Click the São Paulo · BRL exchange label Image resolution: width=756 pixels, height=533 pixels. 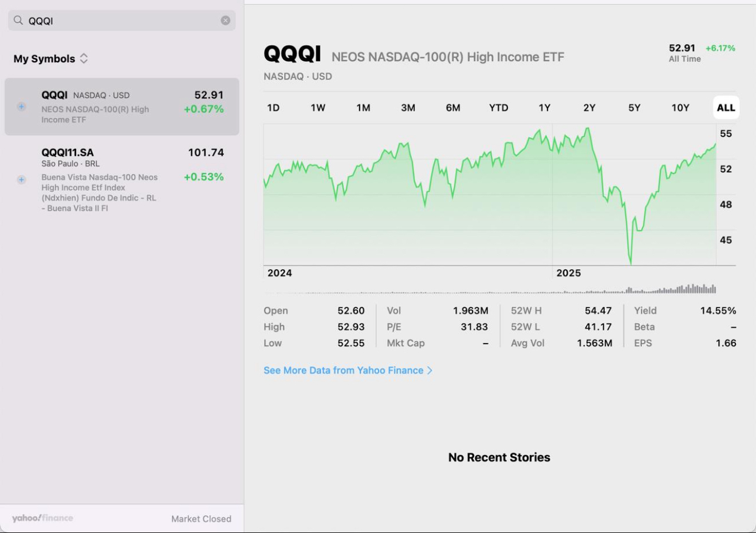[70, 164]
